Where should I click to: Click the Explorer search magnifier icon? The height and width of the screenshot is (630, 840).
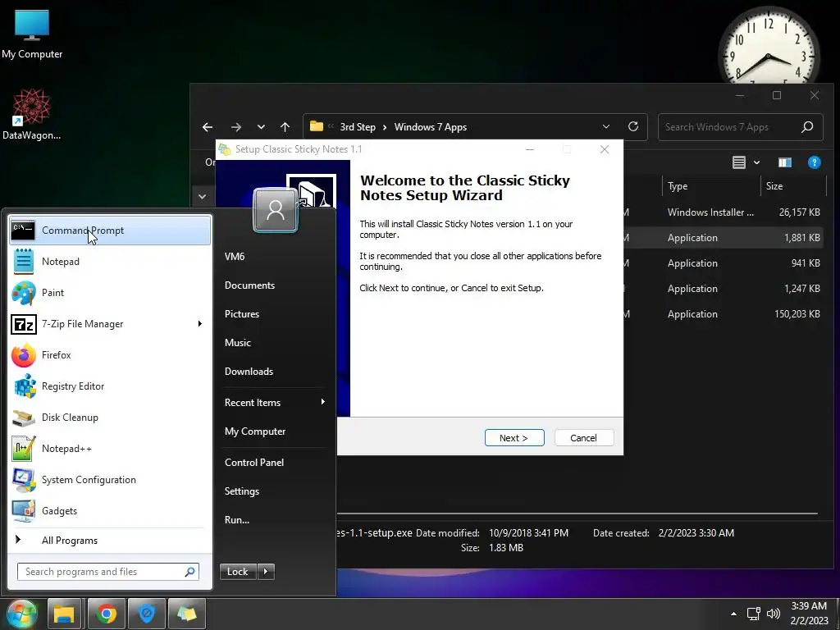(807, 127)
